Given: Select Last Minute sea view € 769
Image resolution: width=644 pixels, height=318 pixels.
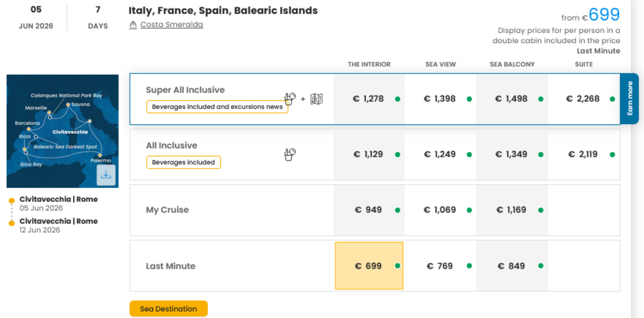Looking at the screenshot, I should (440, 266).
